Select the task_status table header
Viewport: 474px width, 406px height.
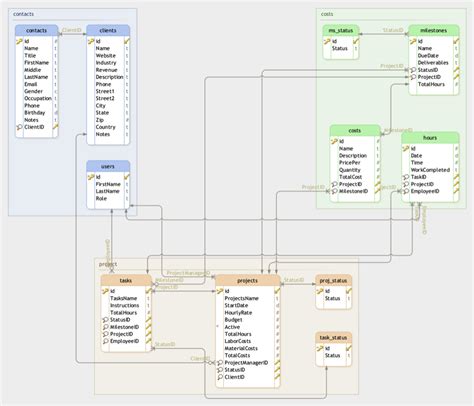(x=333, y=338)
